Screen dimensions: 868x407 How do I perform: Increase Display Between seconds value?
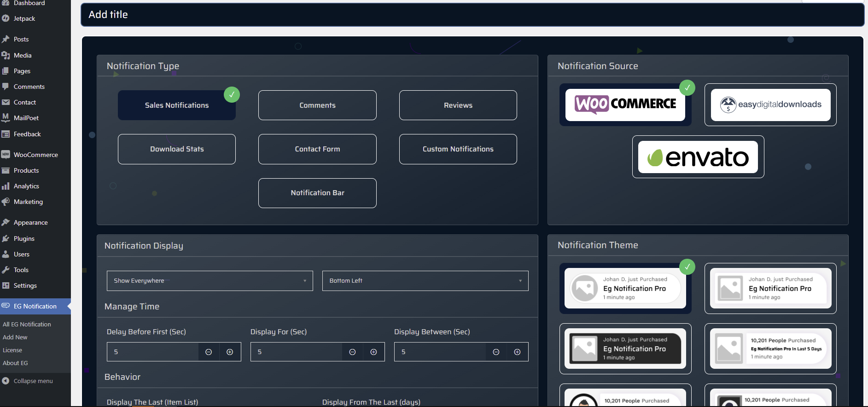tap(517, 352)
